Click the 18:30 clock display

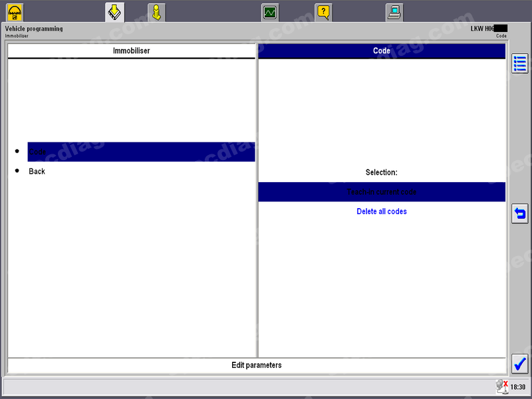(518, 387)
